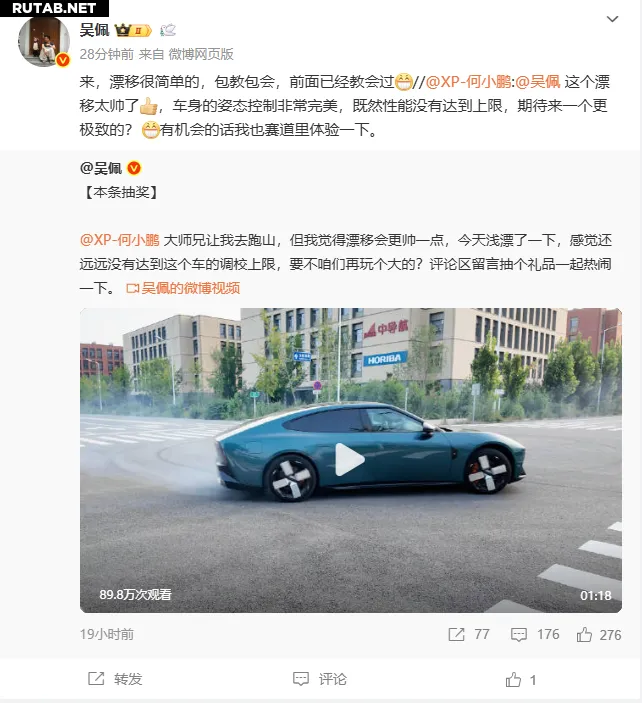
Task: Click the 28分钟前 post timestamp
Action: [x=107, y=54]
